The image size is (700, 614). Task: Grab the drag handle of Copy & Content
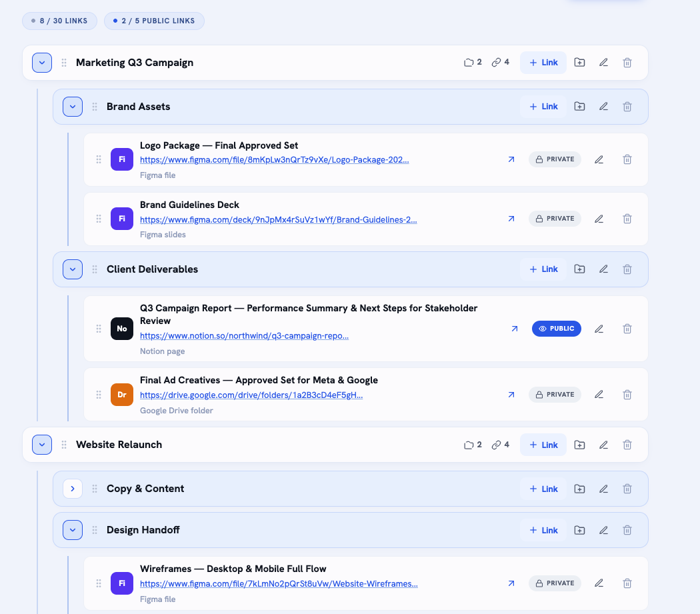tap(95, 489)
